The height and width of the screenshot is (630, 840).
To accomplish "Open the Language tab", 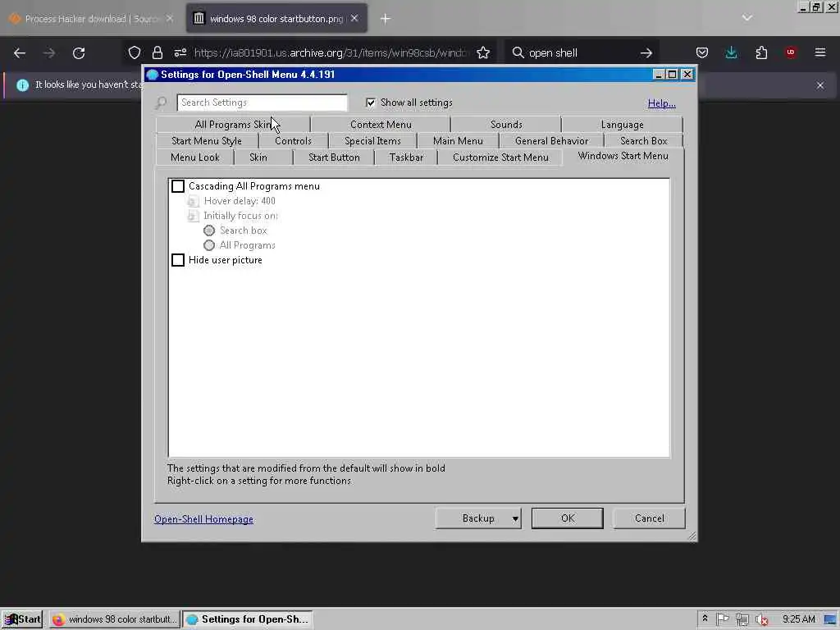I will (622, 125).
